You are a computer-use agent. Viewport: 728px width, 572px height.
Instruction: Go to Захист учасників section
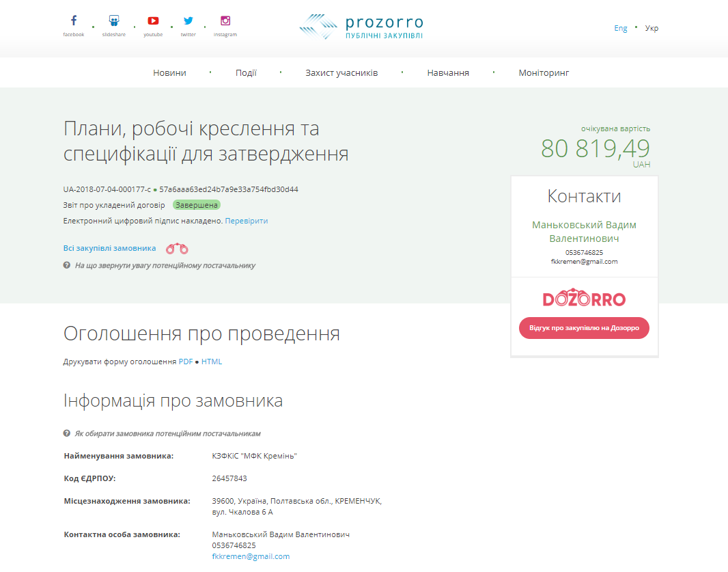341,72
